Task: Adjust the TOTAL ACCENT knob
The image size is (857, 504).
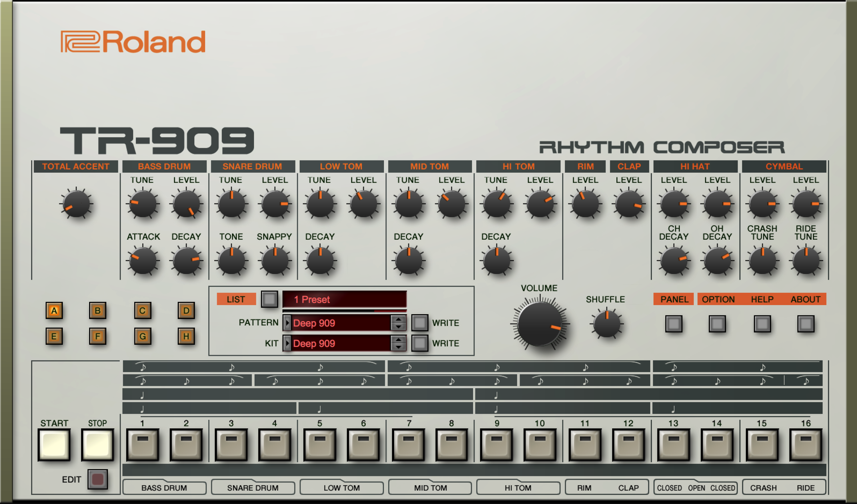Action: (76, 204)
